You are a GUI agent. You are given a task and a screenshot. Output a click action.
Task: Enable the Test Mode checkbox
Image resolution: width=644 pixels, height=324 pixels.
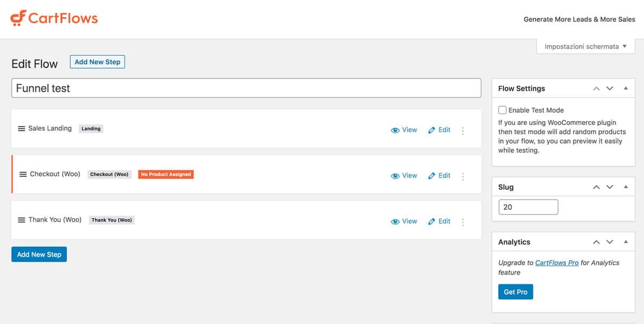[x=502, y=110]
